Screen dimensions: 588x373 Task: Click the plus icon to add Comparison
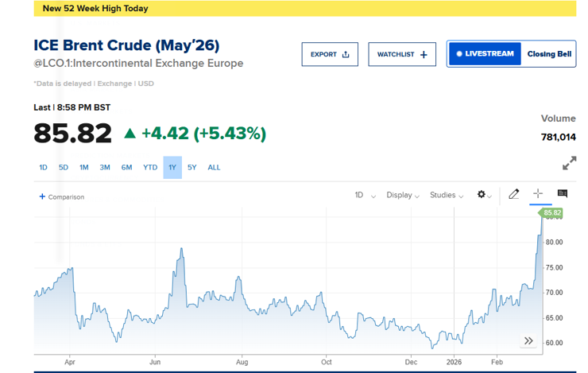(x=42, y=196)
